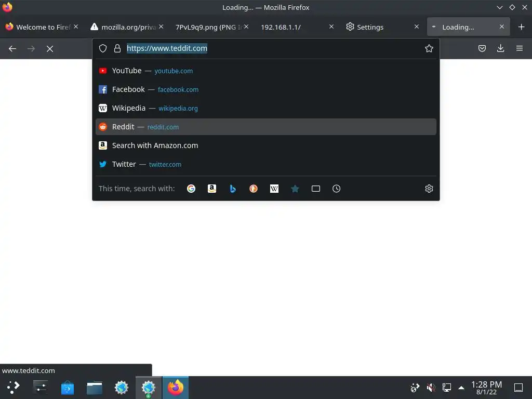Open clock showing 1:28 PM

(x=486, y=388)
